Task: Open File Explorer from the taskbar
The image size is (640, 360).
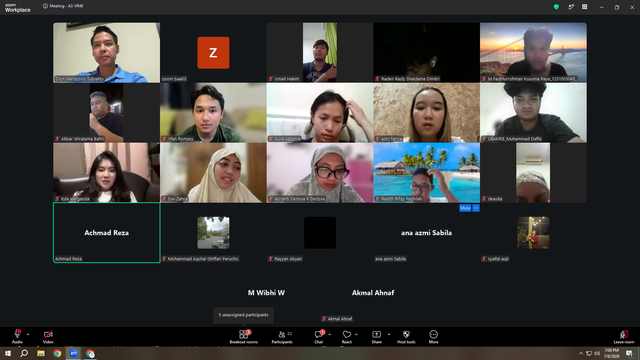Action: coord(41,353)
